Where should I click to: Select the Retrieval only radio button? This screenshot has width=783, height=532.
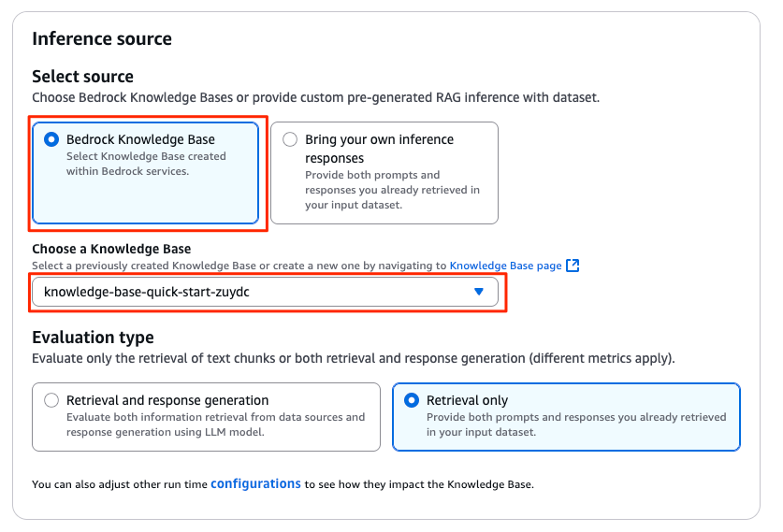point(412,400)
